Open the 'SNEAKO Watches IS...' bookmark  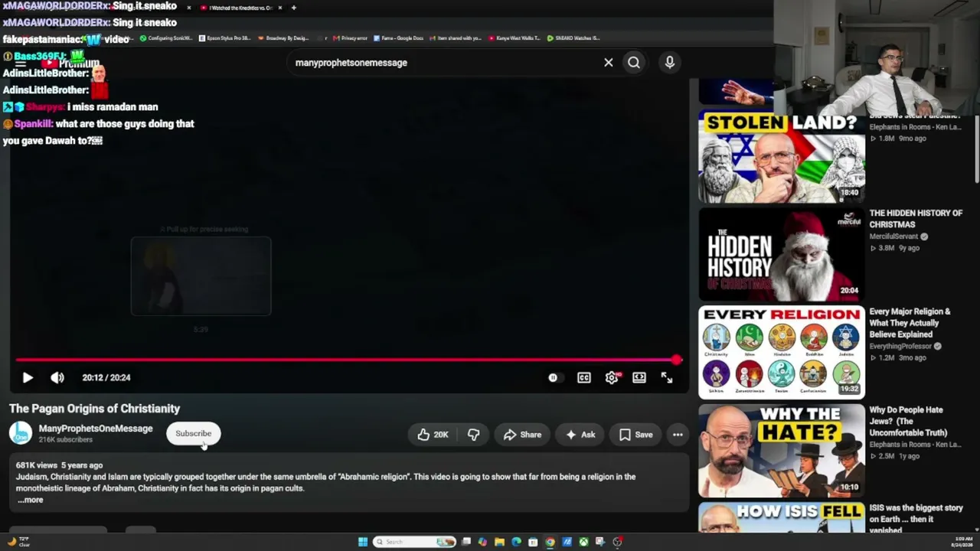[x=573, y=37]
